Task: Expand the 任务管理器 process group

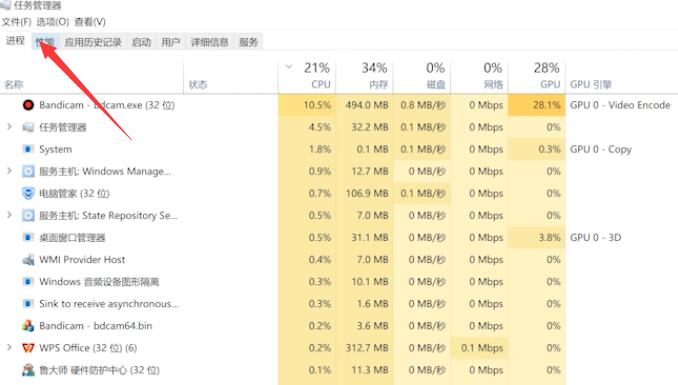Action: point(9,127)
